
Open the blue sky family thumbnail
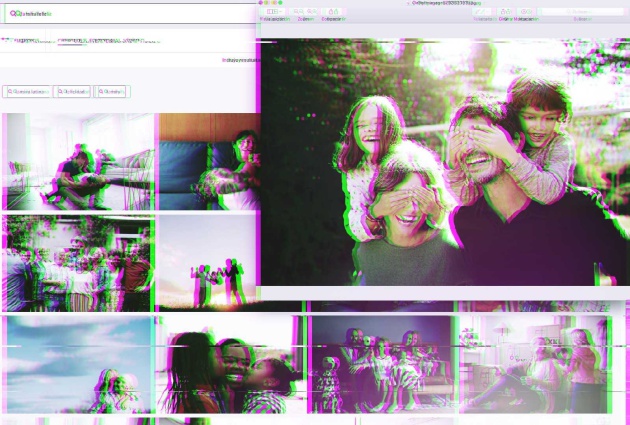pos(77,364)
